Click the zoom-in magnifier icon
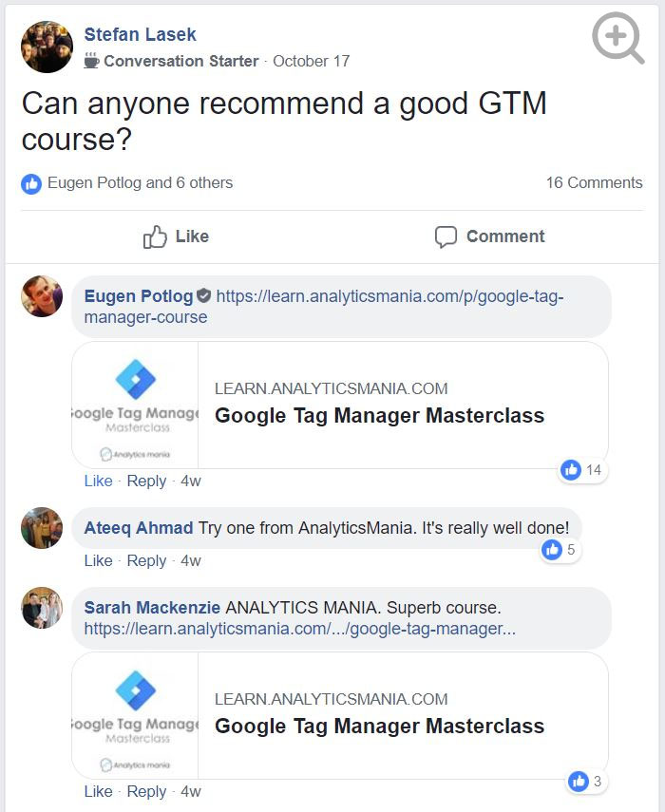 point(617,38)
